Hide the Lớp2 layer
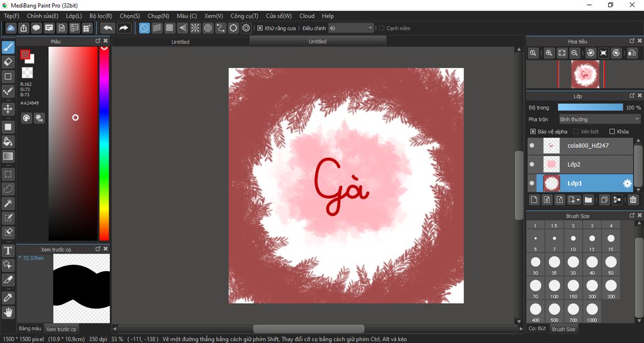 [x=532, y=164]
